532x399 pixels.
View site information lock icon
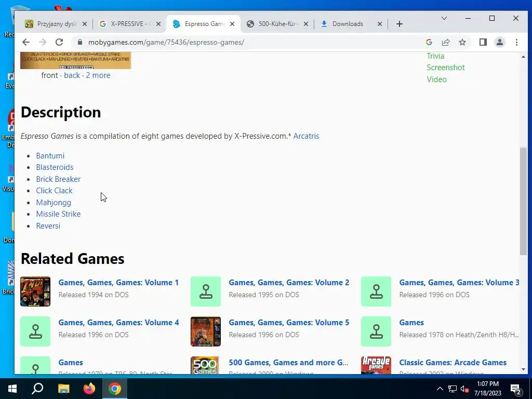tap(80, 42)
